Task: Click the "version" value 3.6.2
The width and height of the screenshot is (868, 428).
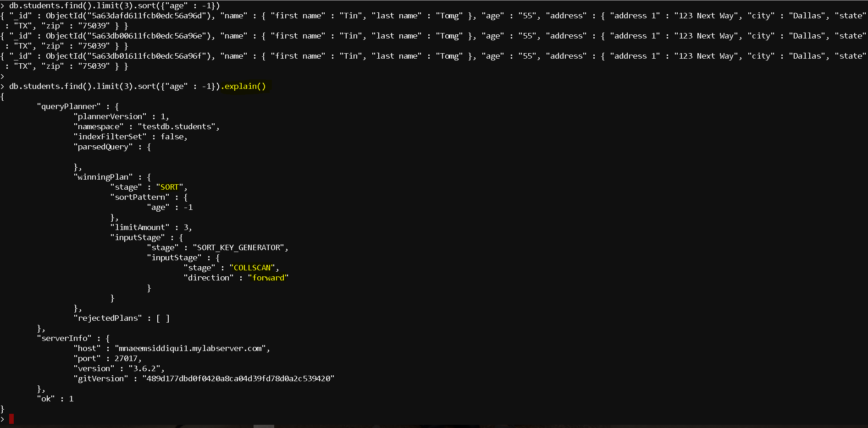Action: (144, 368)
